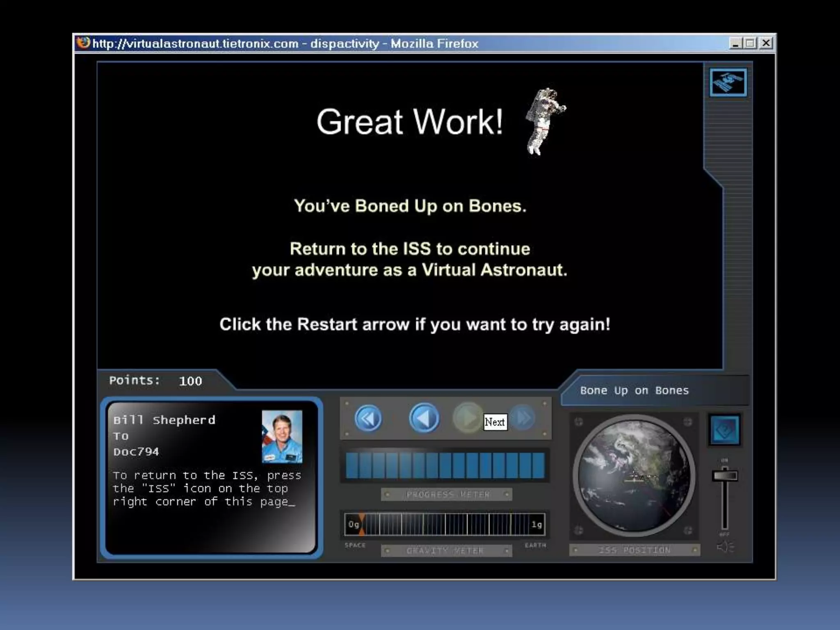Click the volume slider handle
840x630 pixels.
coord(725,476)
